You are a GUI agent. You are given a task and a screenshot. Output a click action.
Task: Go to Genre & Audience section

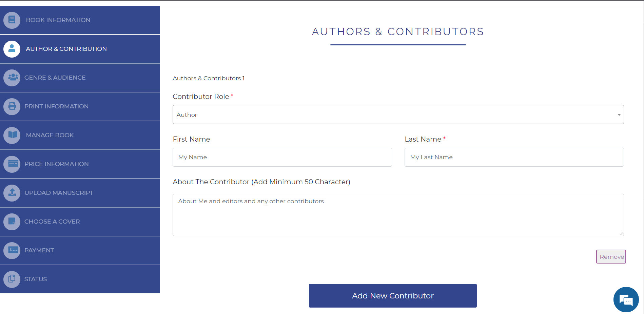pyautogui.click(x=80, y=78)
